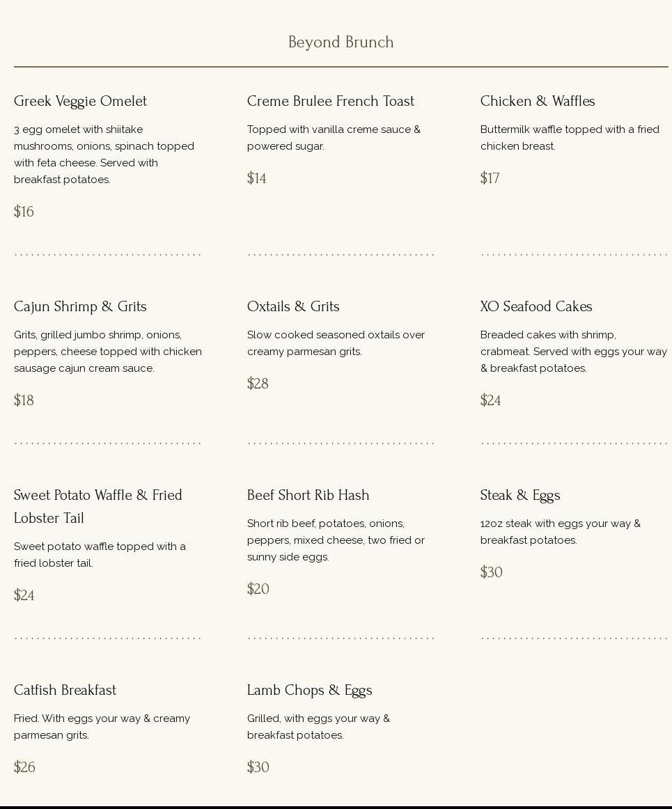The height and width of the screenshot is (809, 672).
Task: Select the Greek Veggie Omelet title
Action: pyautogui.click(x=80, y=101)
